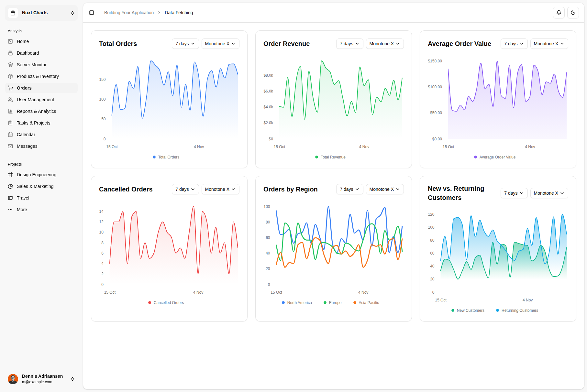The image size is (587, 392).
Task: Open the User Management page
Action: pos(35,100)
